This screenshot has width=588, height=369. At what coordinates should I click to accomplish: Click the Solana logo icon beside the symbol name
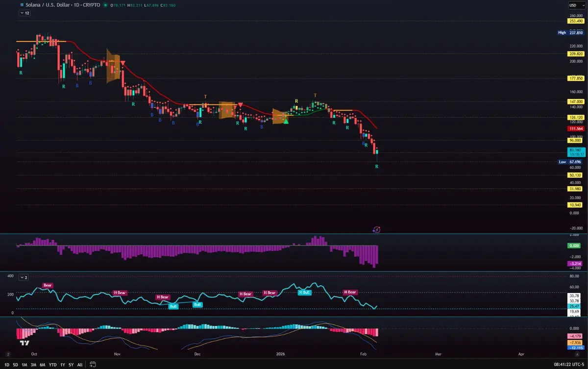tap(21, 5)
